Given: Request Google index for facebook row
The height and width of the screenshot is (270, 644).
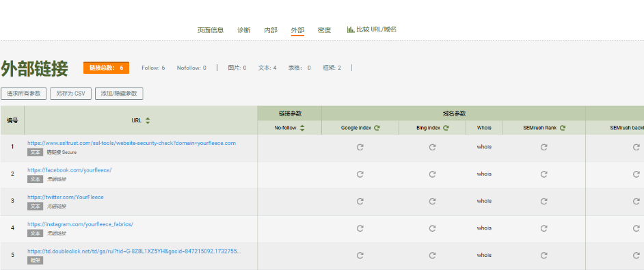Looking at the screenshot, I should pyautogui.click(x=360, y=174).
